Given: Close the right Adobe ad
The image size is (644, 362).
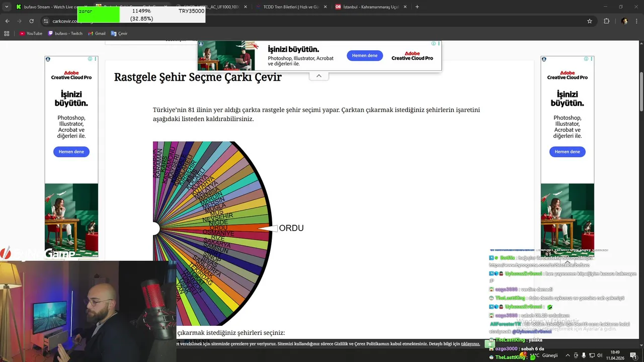Looking at the screenshot, I should click(592, 59).
